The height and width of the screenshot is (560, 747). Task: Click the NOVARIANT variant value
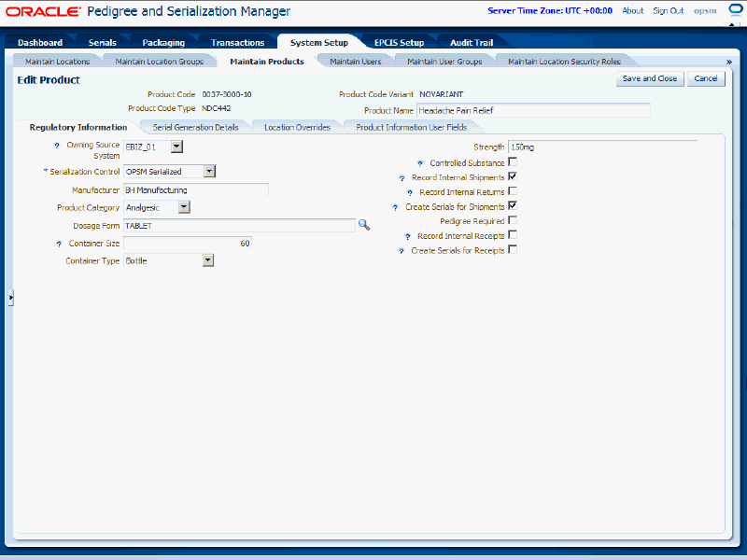click(441, 94)
